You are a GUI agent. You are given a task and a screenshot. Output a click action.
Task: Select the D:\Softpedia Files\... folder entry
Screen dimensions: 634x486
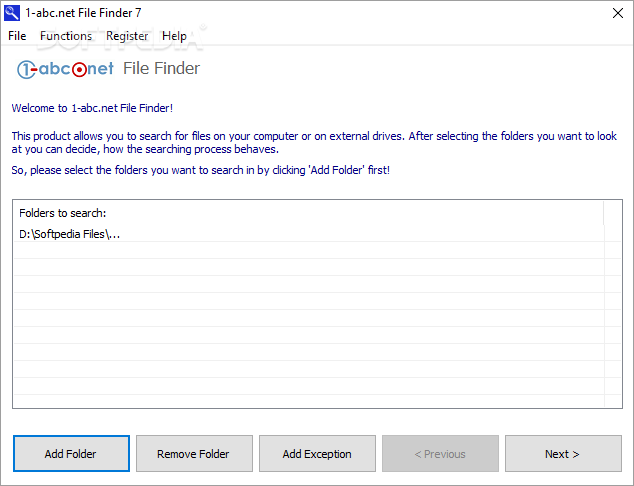pyautogui.click(x=309, y=234)
